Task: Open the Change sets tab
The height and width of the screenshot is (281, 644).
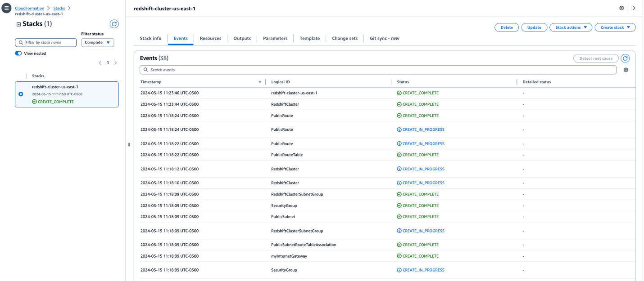Action: (x=345, y=38)
